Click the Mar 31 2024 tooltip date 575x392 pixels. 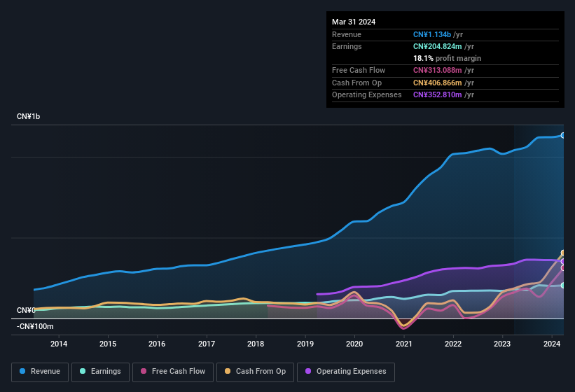(x=354, y=22)
